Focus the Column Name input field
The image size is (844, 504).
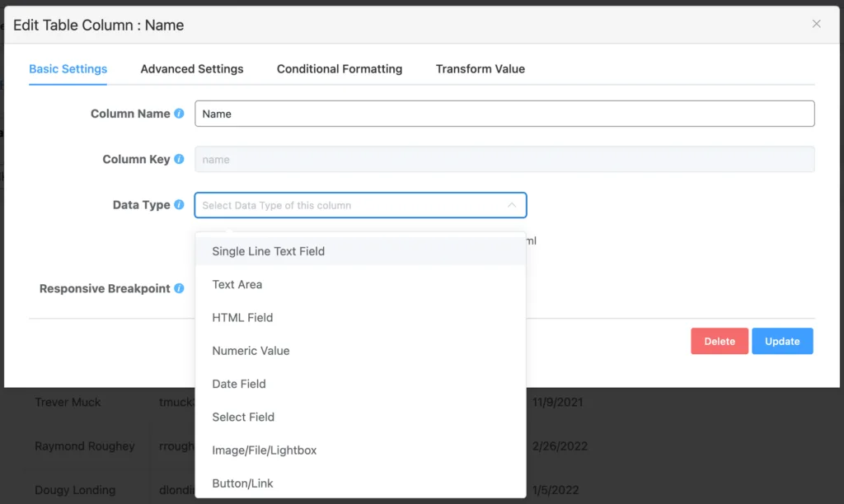pos(504,114)
